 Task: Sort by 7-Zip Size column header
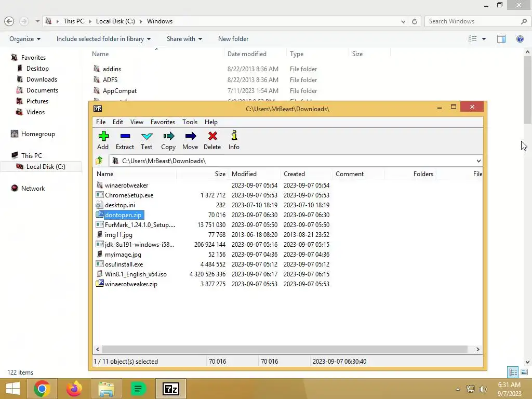click(x=203, y=174)
